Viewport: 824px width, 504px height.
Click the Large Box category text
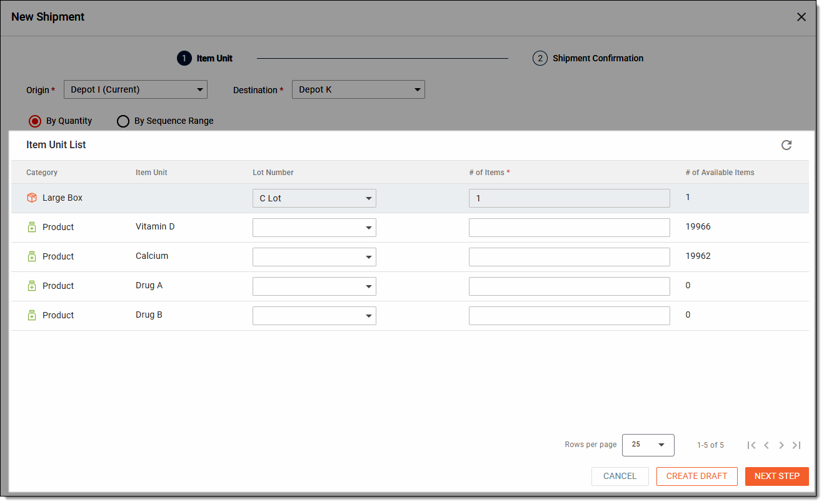[63, 198]
